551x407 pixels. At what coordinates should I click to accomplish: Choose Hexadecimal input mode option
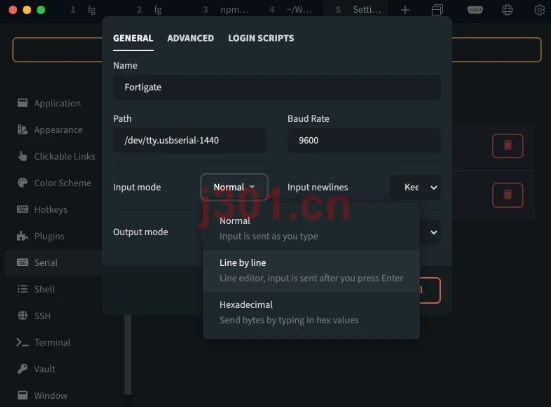point(311,312)
